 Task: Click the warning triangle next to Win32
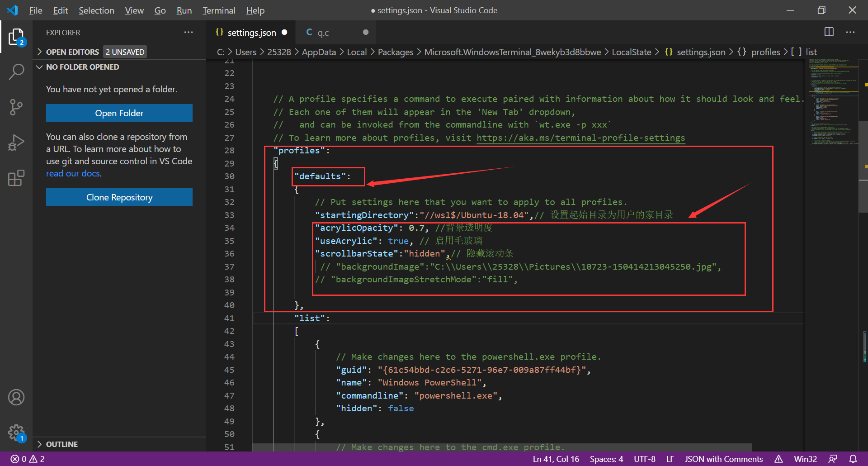778,459
